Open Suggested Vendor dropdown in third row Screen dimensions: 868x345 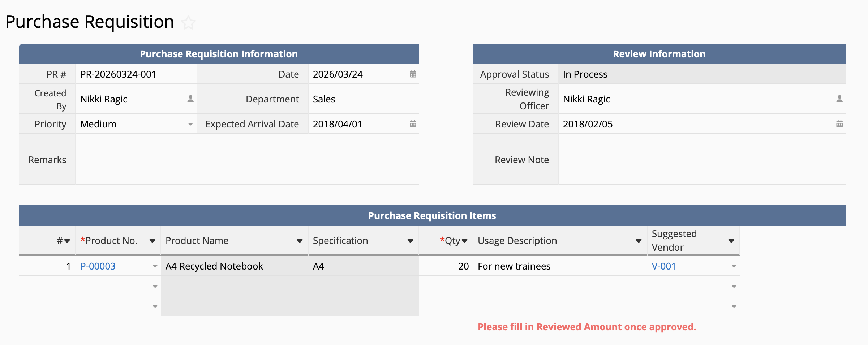[734, 307]
